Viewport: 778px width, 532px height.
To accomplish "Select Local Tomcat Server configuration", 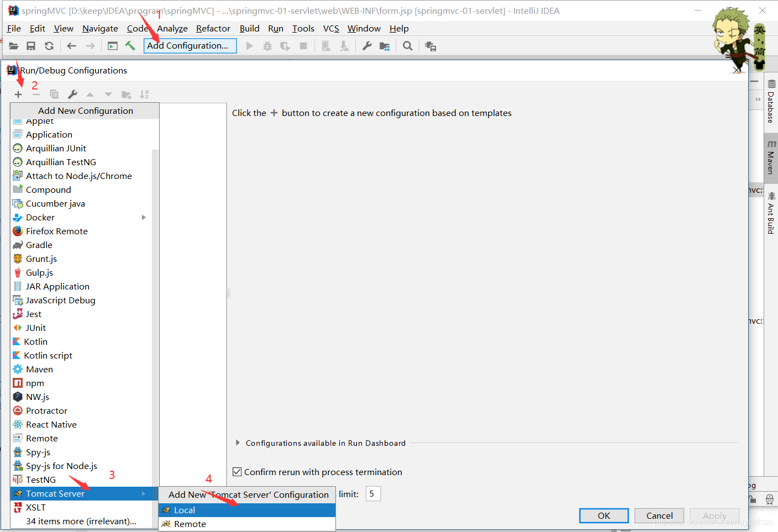I will tap(247, 510).
